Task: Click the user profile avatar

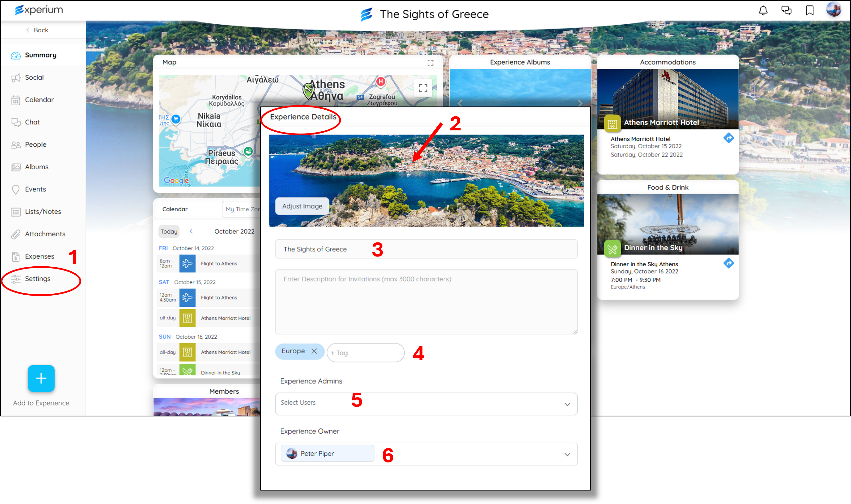Action: pyautogui.click(x=833, y=9)
